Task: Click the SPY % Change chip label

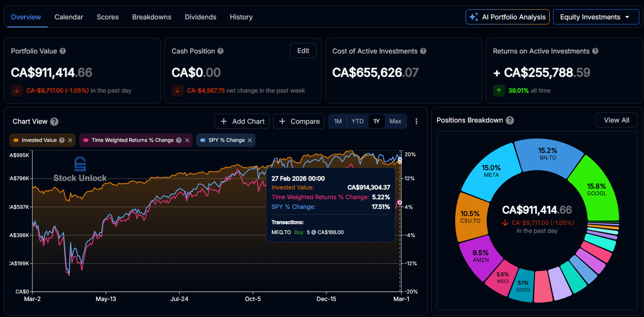Action: point(226,140)
